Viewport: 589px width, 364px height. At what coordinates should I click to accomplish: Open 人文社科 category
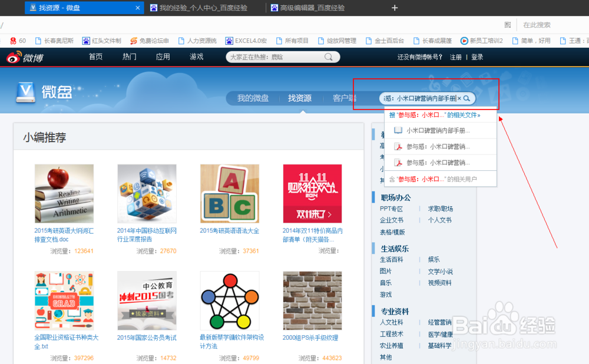pos(392,322)
